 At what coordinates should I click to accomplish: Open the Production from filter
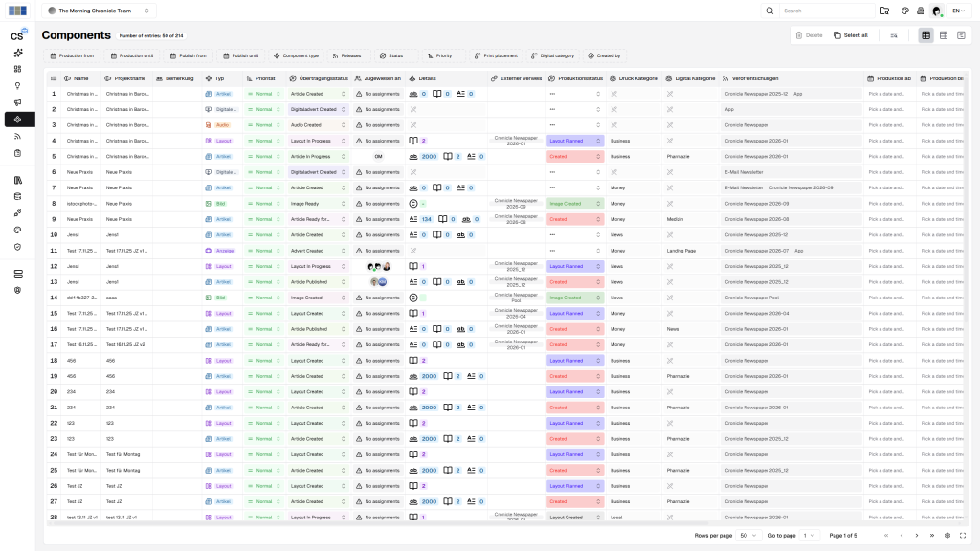pos(73,56)
